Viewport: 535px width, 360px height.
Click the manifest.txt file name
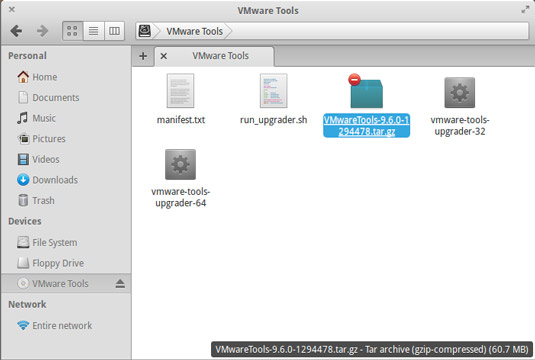(x=181, y=120)
